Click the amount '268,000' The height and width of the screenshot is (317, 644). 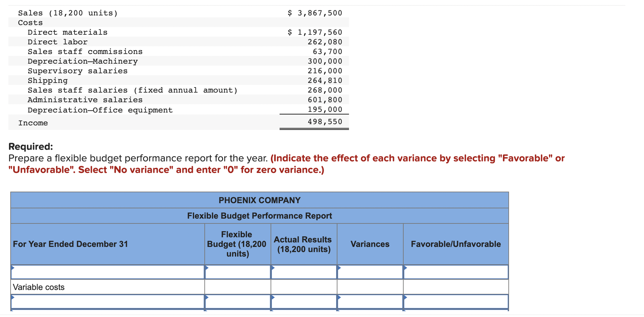pyautogui.click(x=325, y=90)
